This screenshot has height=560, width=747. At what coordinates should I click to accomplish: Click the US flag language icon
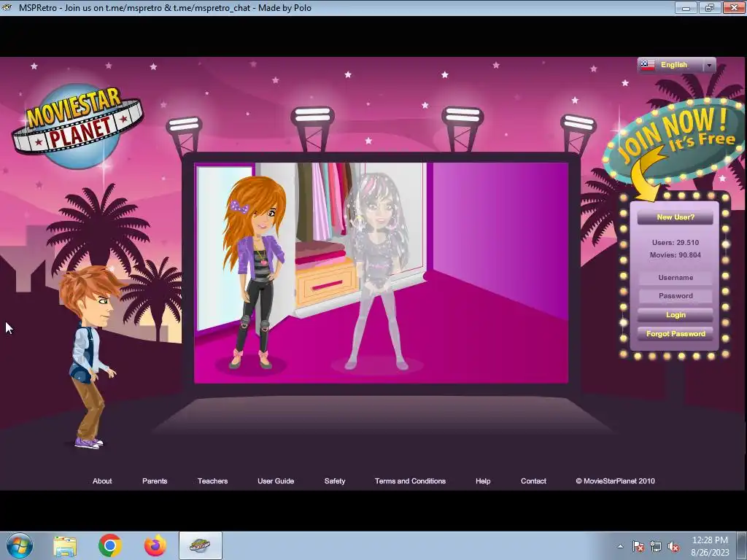pyautogui.click(x=648, y=65)
